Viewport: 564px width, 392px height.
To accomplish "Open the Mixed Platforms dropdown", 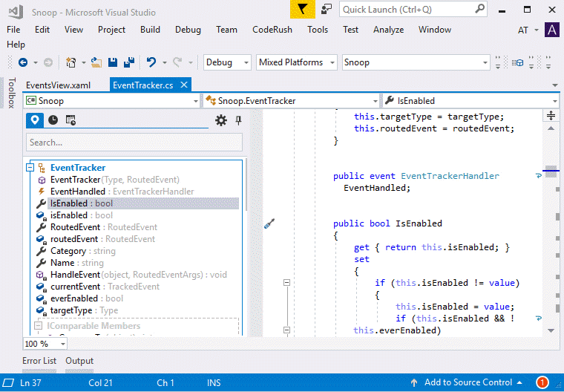I will click(296, 63).
